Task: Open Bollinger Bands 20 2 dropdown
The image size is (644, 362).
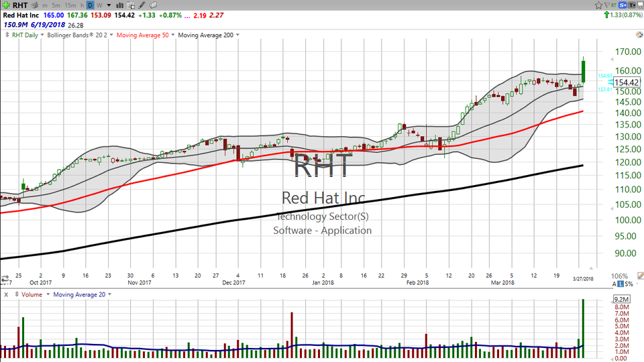Action: point(111,35)
